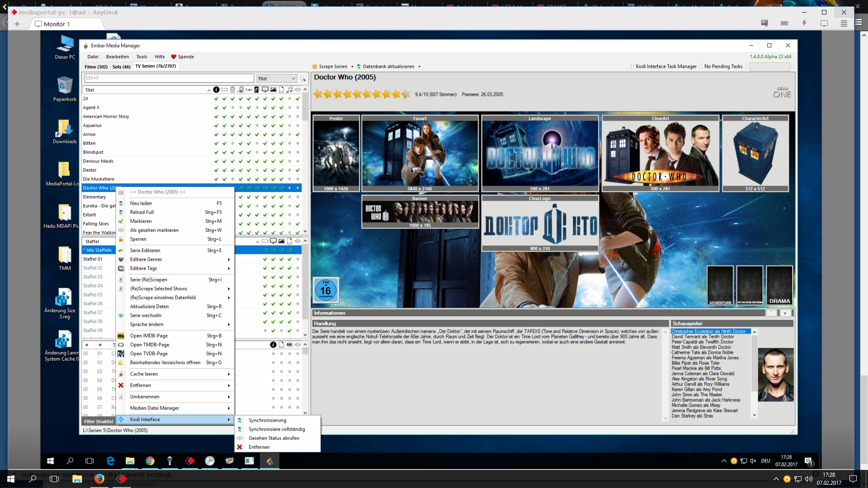Open the Fanart thumbnail image
Screen dimensions: 868x488
420,154
